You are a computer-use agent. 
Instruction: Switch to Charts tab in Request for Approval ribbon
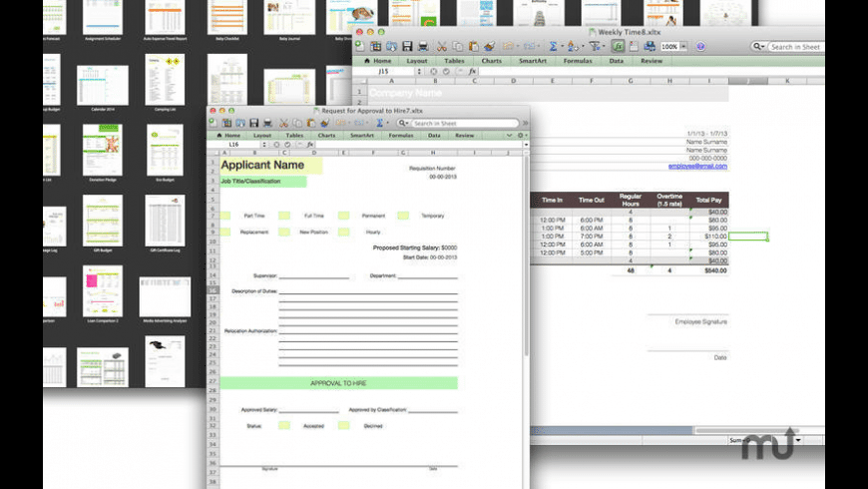[326, 135]
